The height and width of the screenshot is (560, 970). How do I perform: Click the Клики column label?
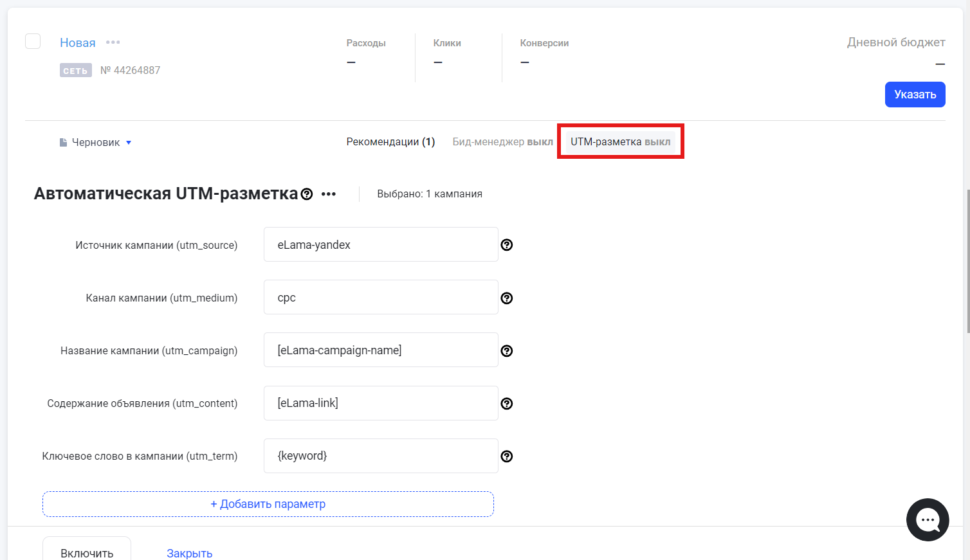(x=447, y=43)
